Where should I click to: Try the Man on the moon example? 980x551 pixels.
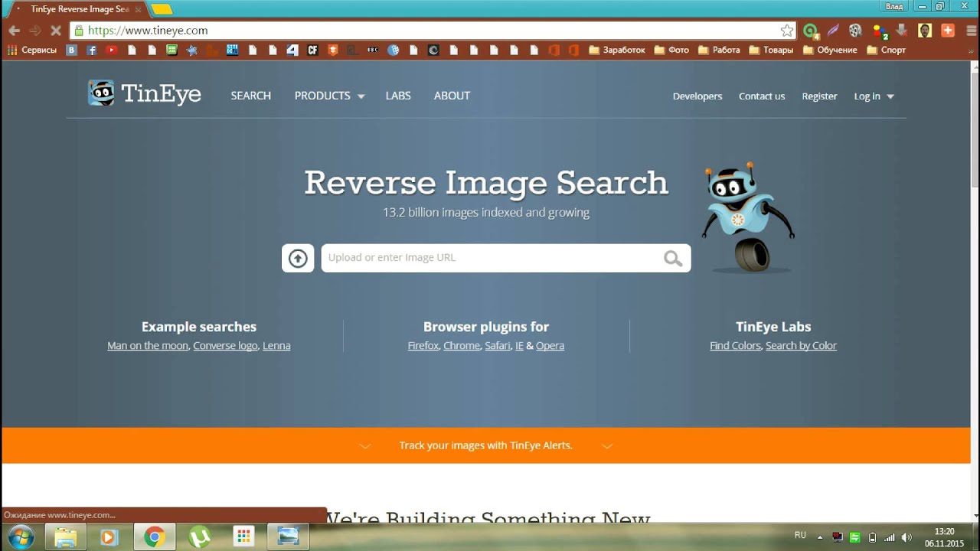pyautogui.click(x=148, y=346)
